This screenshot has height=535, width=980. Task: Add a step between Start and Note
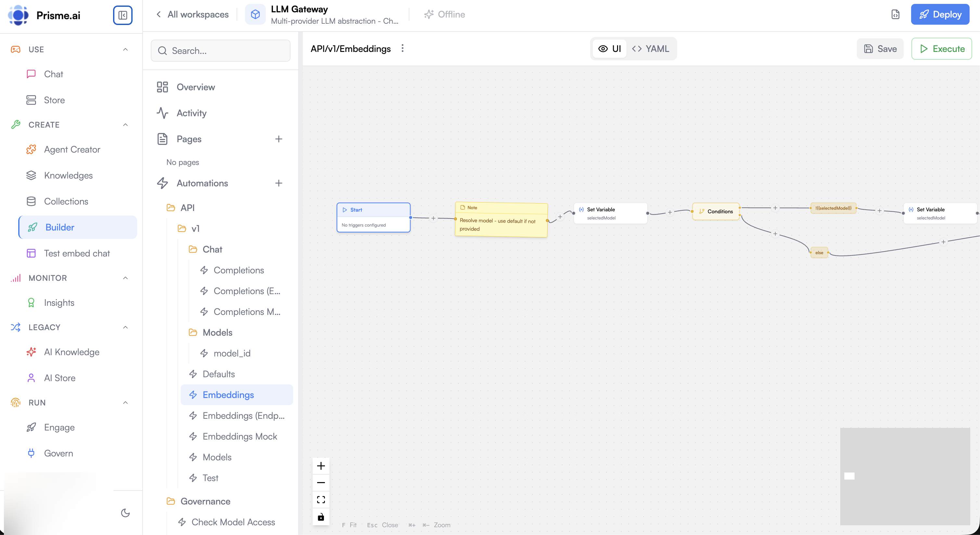pos(433,218)
